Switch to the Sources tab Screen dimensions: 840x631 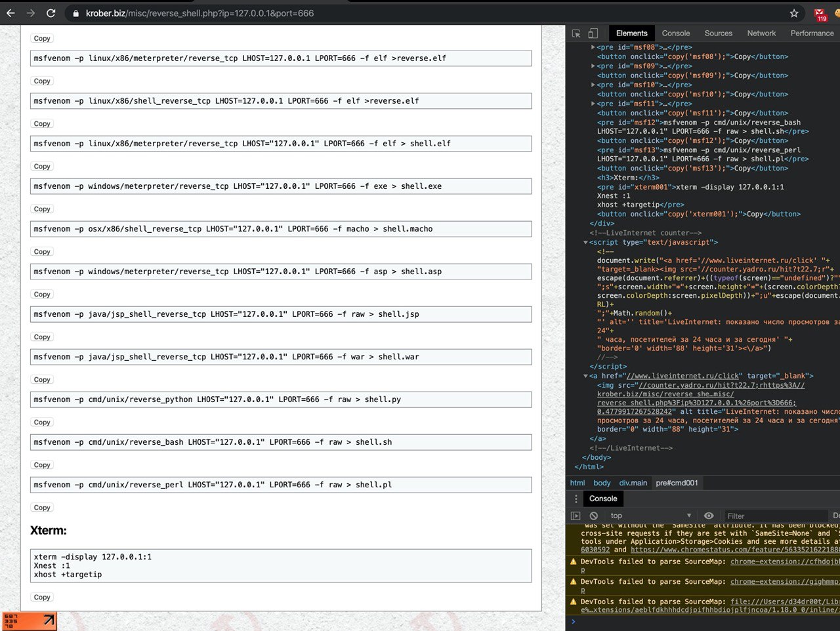pyautogui.click(x=719, y=33)
